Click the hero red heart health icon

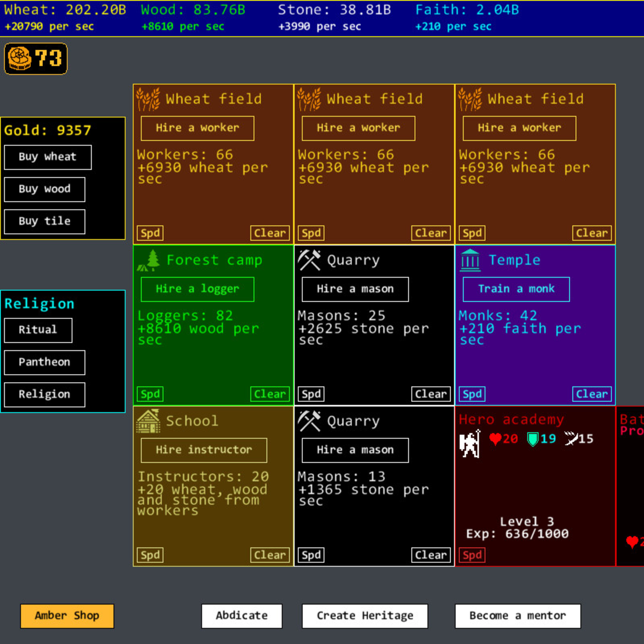coord(495,439)
